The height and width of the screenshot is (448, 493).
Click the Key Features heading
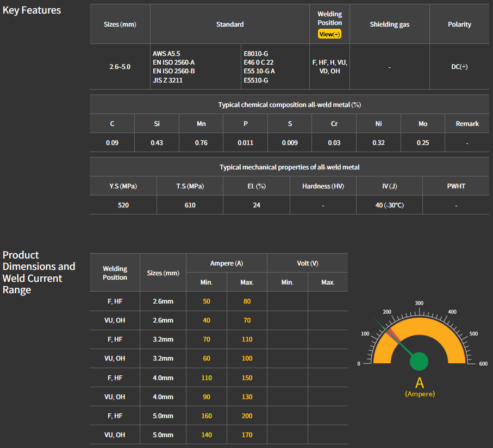(32, 10)
